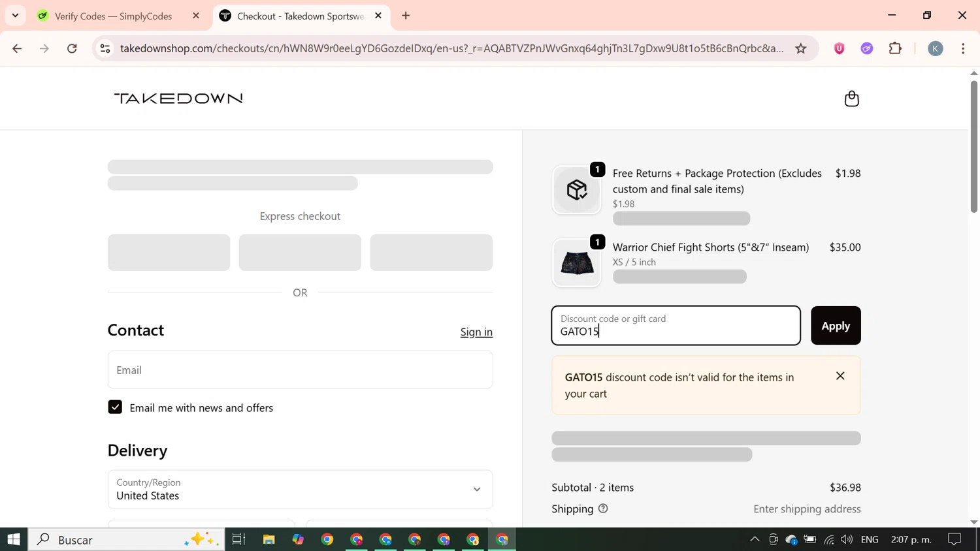Click the Sign in link
This screenshot has height=551, width=980.
(476, 332)
